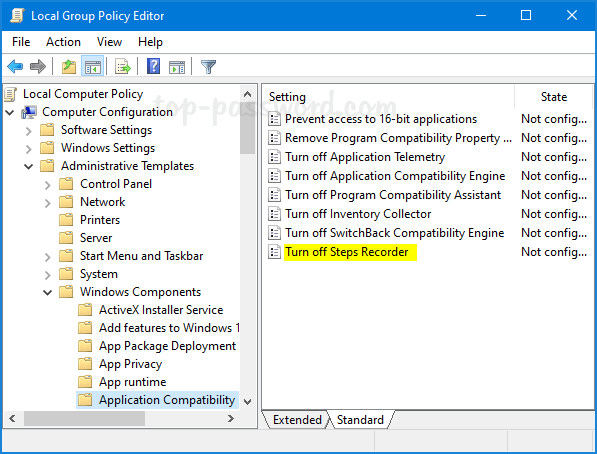
Task: Open the View menu
Action: pos(109,42)
